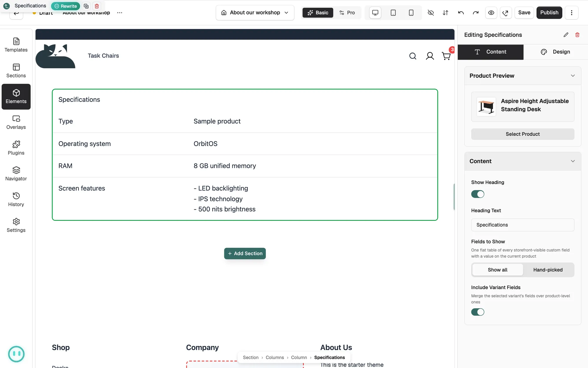Click the pencil rename icon in editing panel

[x=566, y=35]
